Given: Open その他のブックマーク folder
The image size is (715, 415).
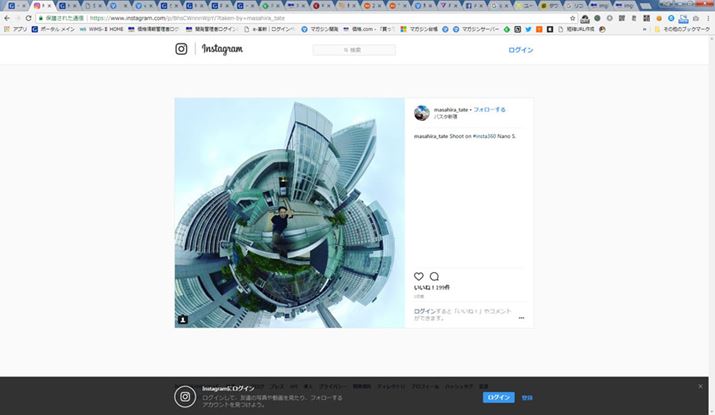Looking at the screenshot, I should (682, 29).
